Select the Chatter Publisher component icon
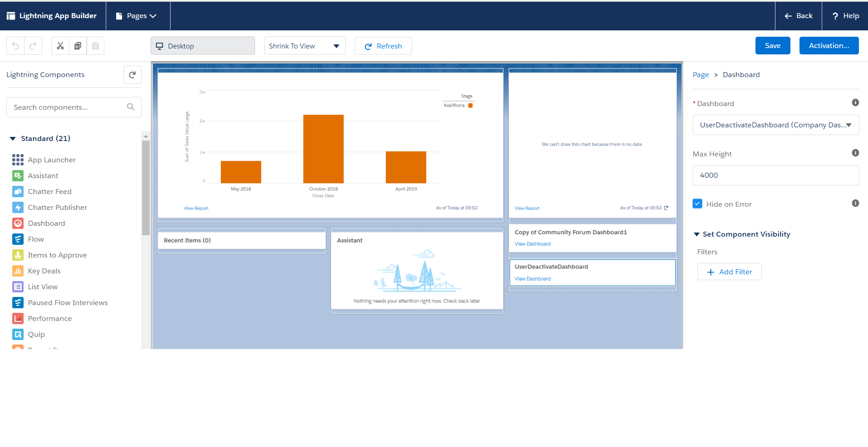The width and height of the screenshot is (868, 447). pyautogui.click(x=18, y=208)
